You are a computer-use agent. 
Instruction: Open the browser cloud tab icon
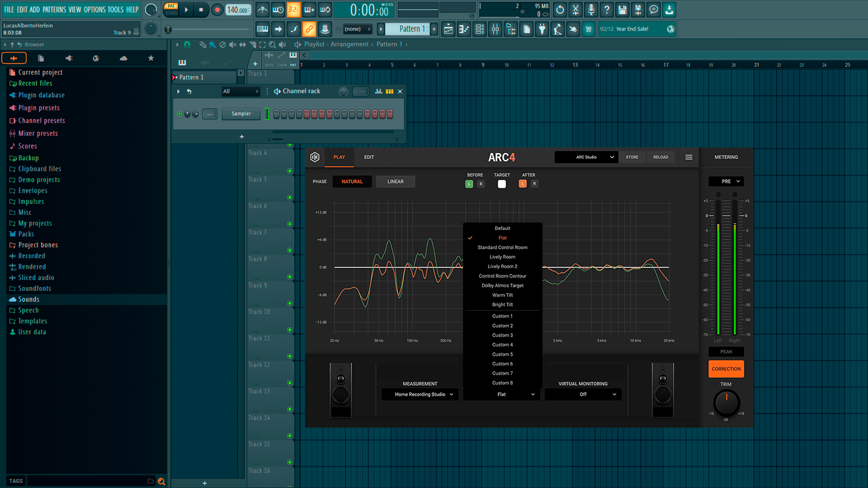(x=123, y=58)
